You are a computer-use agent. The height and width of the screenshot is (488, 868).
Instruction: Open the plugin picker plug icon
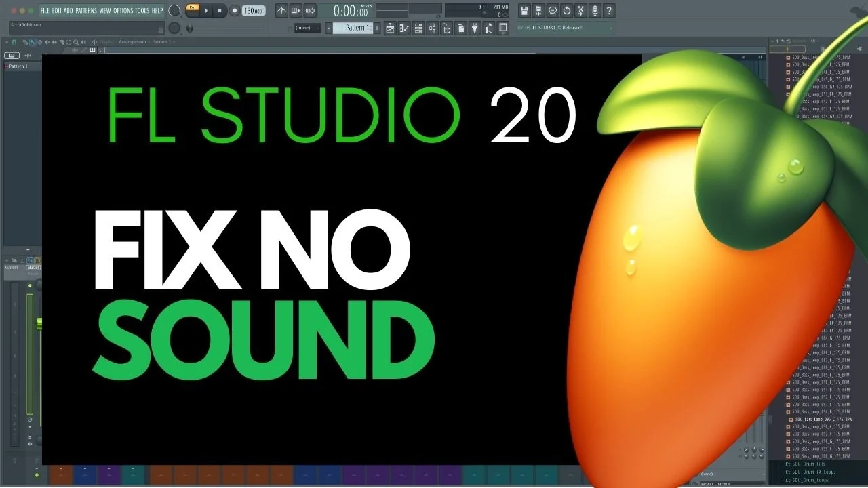tap(474, 28)
